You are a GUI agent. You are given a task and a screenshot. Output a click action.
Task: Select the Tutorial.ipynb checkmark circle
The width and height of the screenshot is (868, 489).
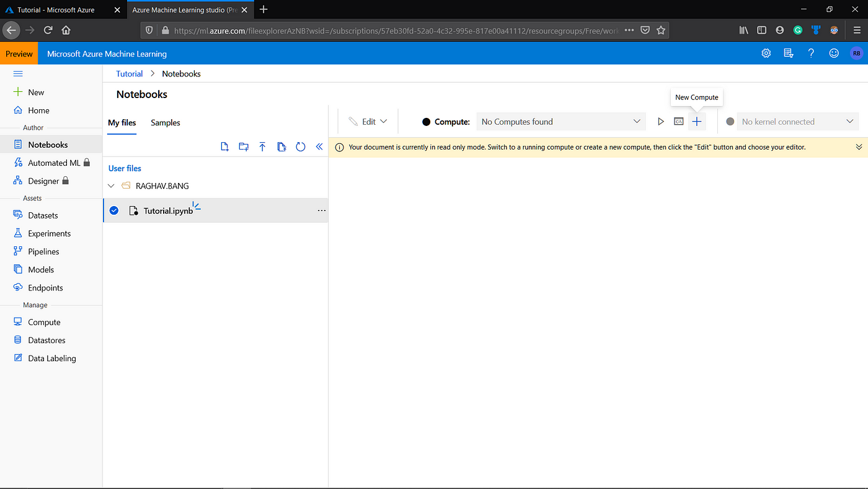point(114,210)
